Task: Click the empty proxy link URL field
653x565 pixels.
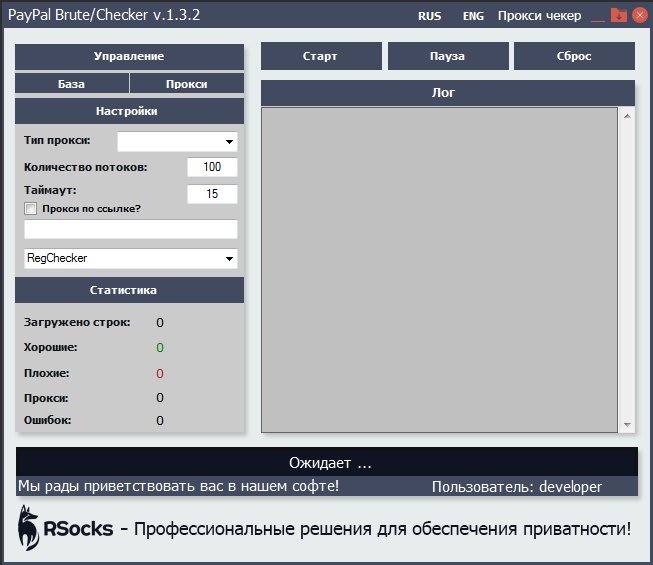Action: pyautogui.click(x=131, y=229)
